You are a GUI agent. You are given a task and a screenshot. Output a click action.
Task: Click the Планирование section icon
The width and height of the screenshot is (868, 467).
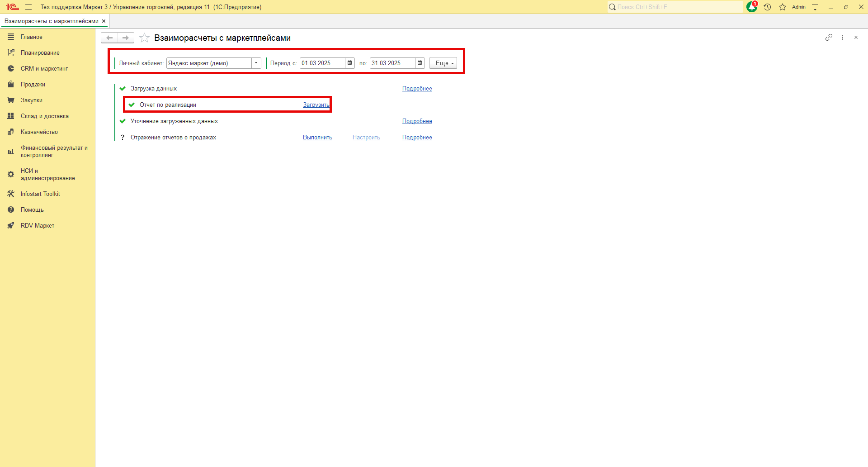(x=11, y=52)
